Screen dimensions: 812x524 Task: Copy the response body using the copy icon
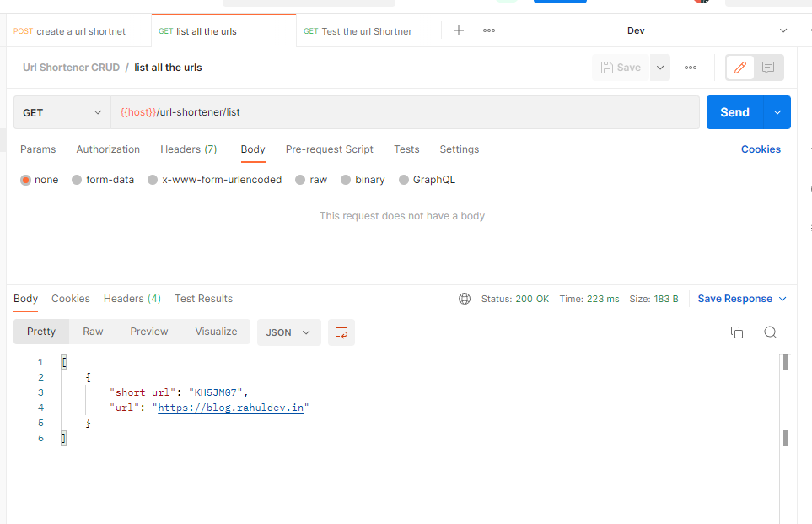coord(737,332)
